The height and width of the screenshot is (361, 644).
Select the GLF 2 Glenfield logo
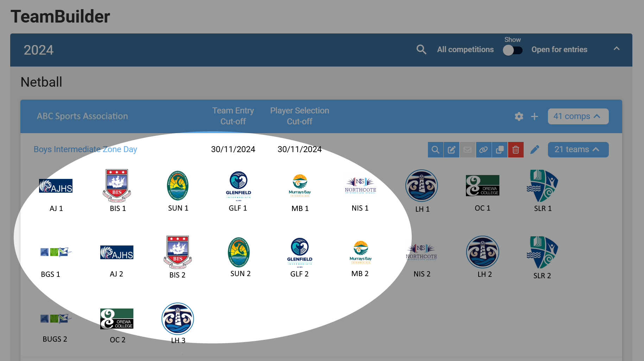pyautogui.click(x=300, y=252)
